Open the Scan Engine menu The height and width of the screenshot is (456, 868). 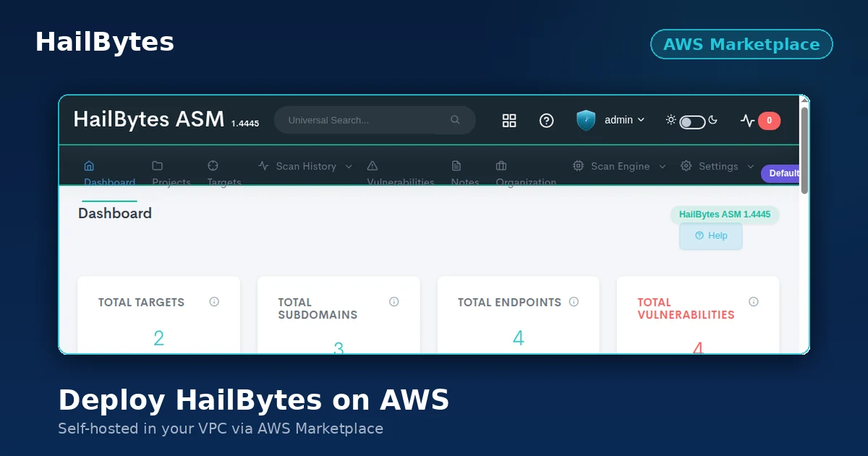click(620, 166)
